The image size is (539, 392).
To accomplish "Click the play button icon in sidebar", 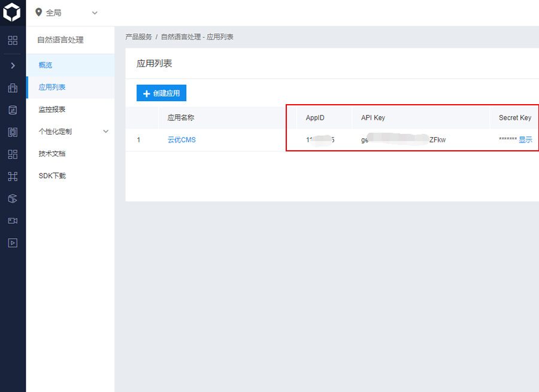I will point(13,243).
